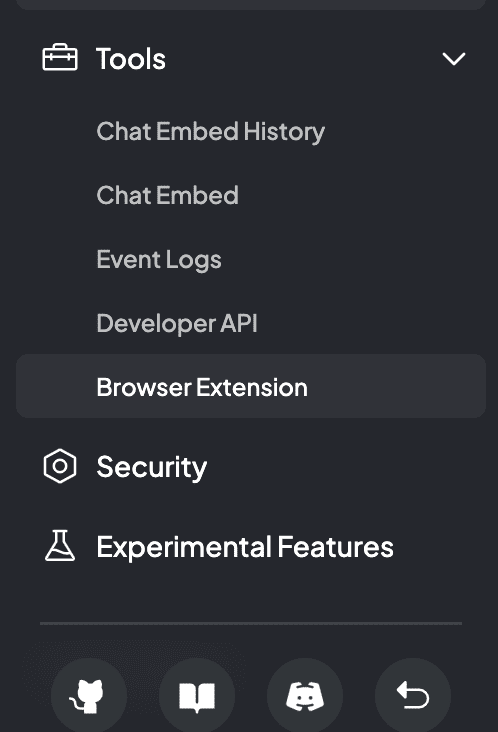Image resolution: width=498 pixels, height=732 pixels.
Task: Open the Security settings label
Action: [x=152, y=467]
